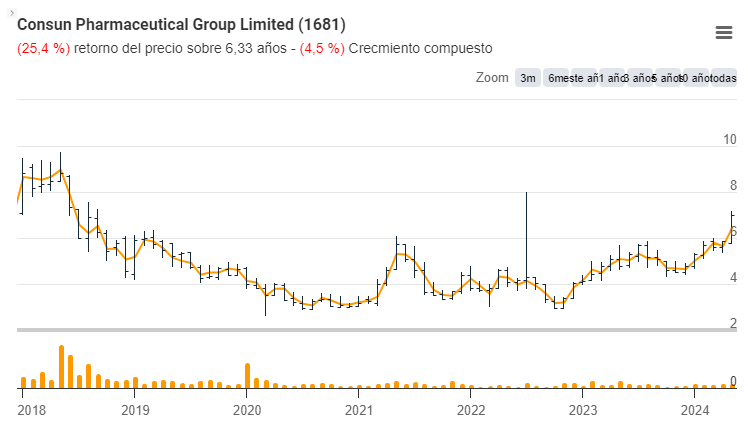Viewport: 748px width, 424px height.
Task: Click the 2023 x-axis label
Action: pos(583,410)
